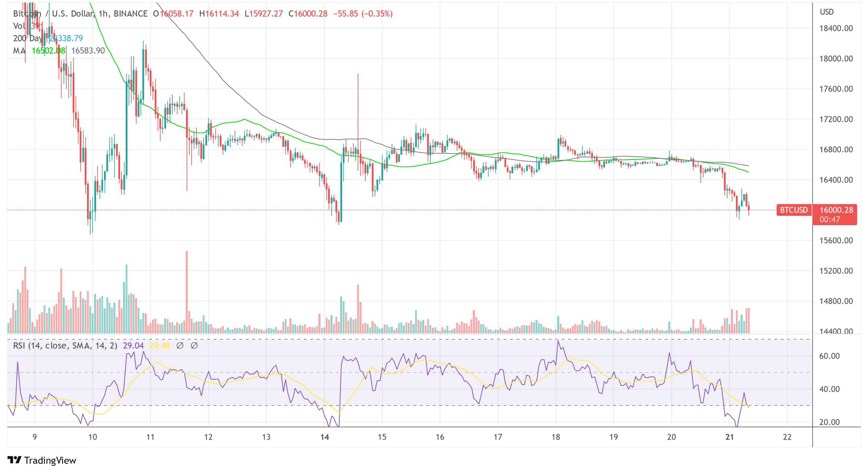Click date 18 on the time axis
The width and height of the screenshot is (868, 473).
click(x=556, y=437)
